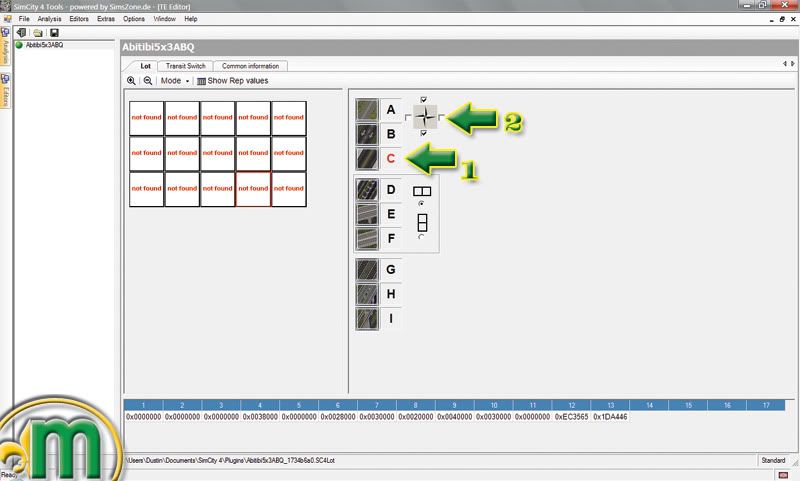Image resolution: width=800 pixels, height=481 pixels.
Task: Toggle checkbox below the compass
Action: click(x=423, y=133)
